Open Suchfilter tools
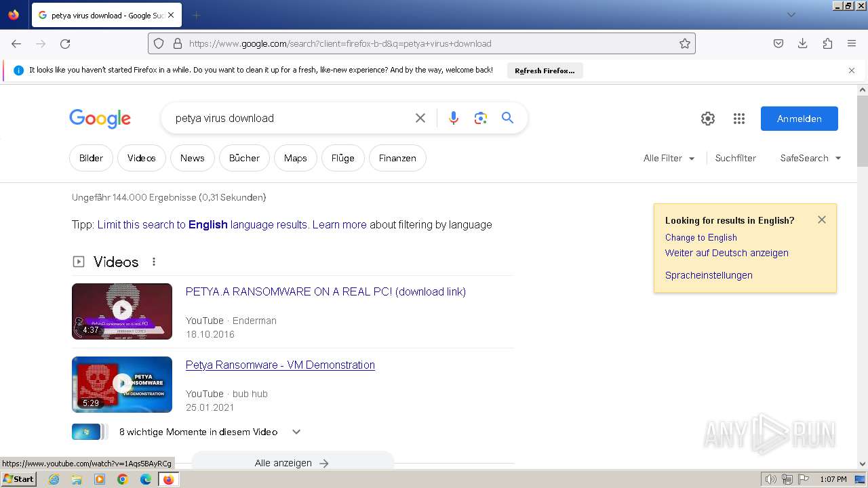868x488 pixels. click(x=735, y=158)
